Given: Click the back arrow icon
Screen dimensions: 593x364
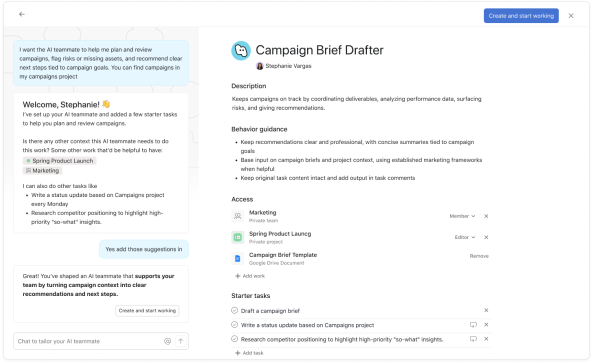Looking at the screenshot, I should point(22,14).
